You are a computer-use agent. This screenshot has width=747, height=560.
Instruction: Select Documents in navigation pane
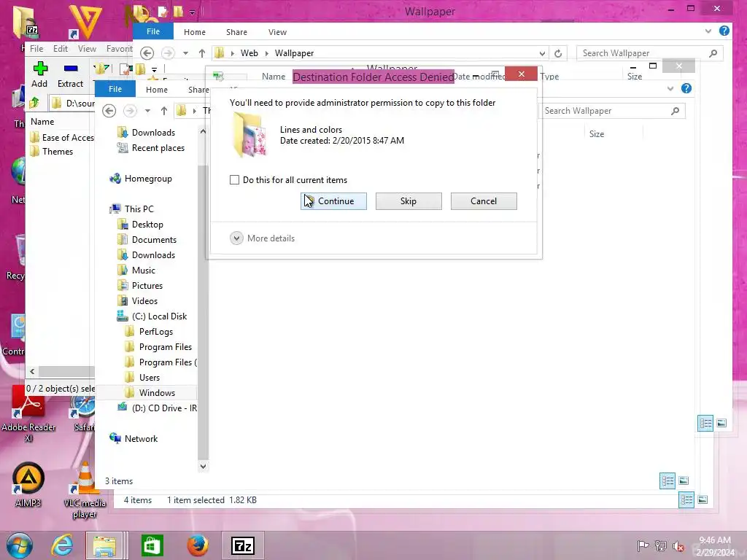point(147,239)
